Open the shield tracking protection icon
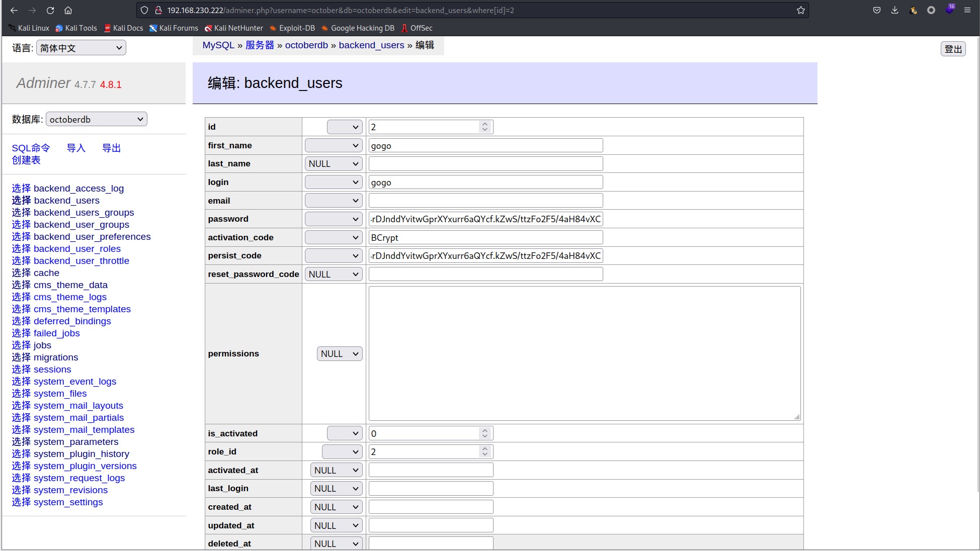The image size is (980, 551). (144, 10)
